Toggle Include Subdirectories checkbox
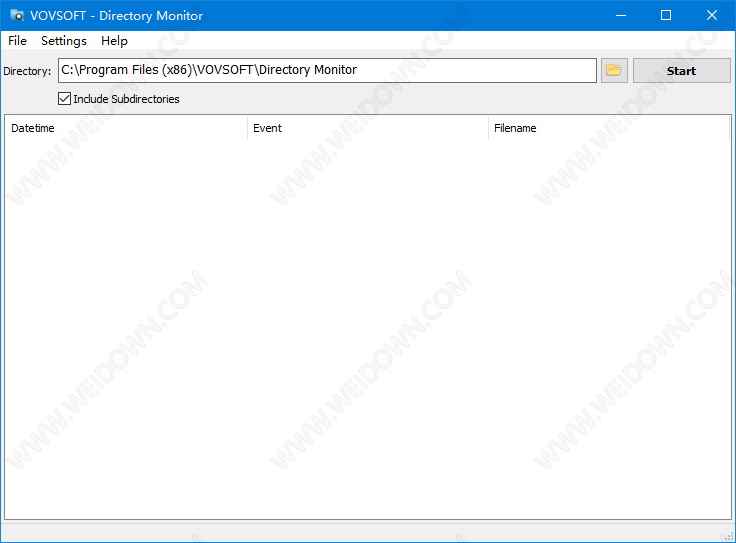This screenshot has width=736, height=543. 64,99
